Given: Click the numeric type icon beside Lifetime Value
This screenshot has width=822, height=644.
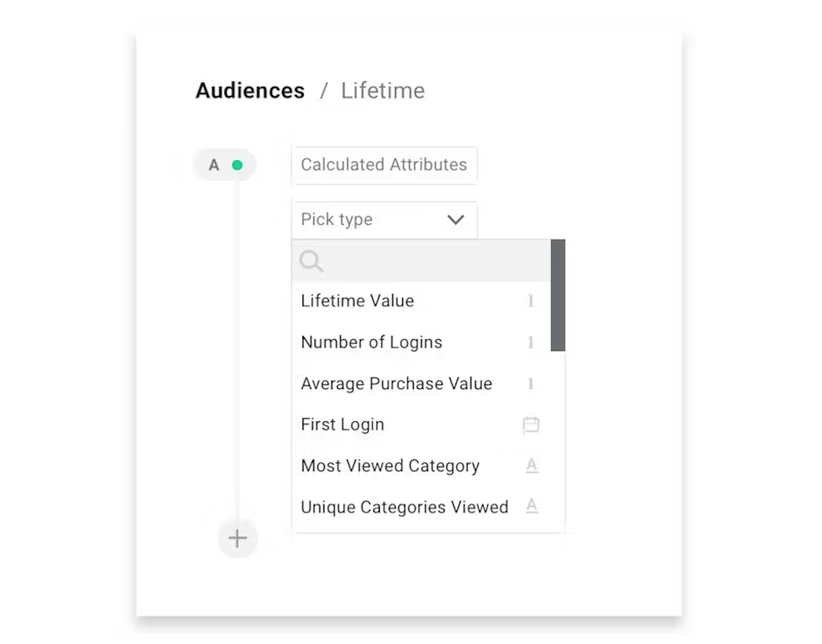Looking at the screenshot, I should [x=531, y=301].
